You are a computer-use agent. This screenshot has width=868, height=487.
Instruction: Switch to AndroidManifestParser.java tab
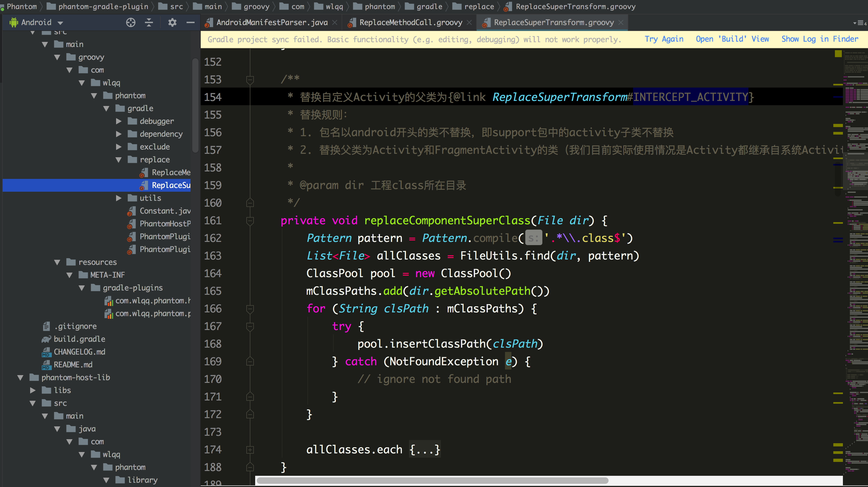272,23
